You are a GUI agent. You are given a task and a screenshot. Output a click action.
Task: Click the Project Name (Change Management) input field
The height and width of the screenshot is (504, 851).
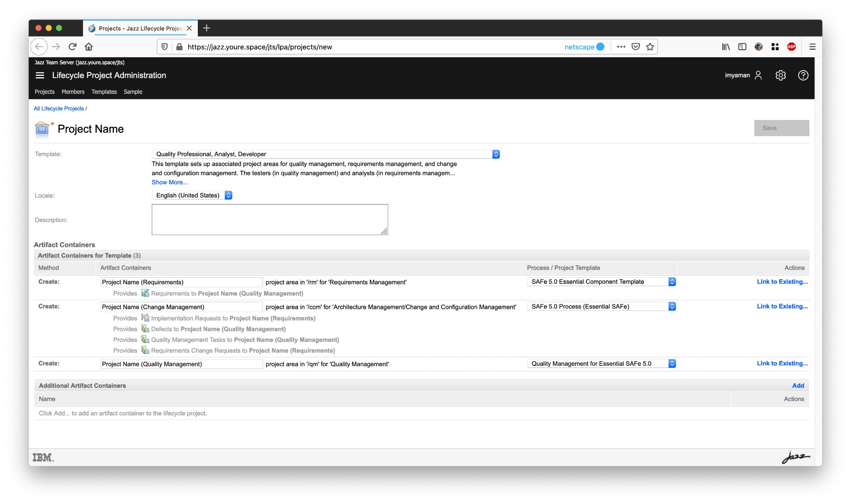coord(182,307)
